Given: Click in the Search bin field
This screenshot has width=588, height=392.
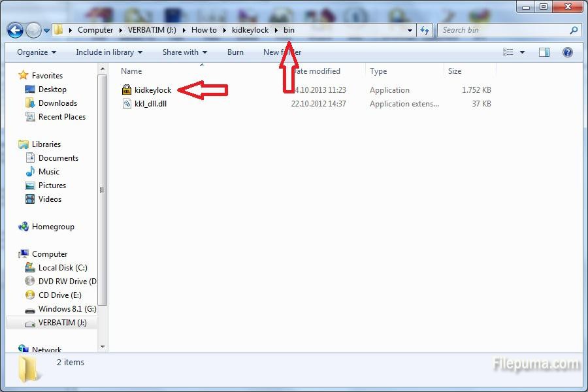Looking at the screenshot, I should pos(503,30).
